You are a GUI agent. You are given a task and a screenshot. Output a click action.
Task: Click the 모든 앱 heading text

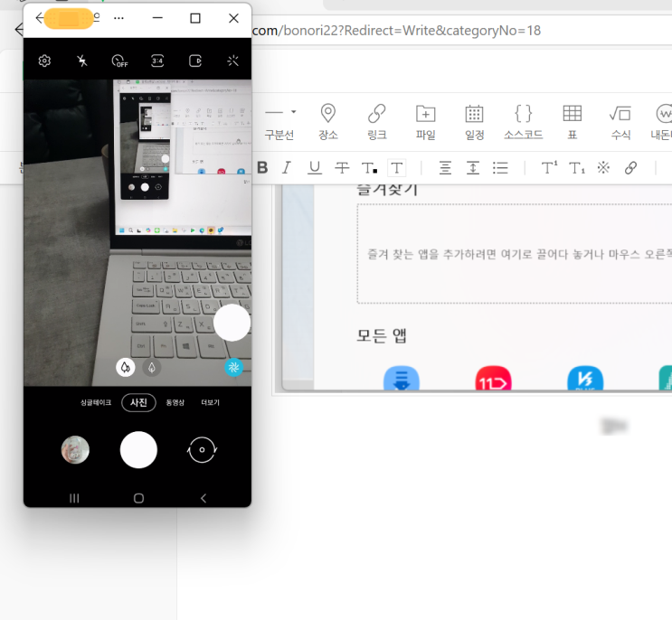click(382, 335)
